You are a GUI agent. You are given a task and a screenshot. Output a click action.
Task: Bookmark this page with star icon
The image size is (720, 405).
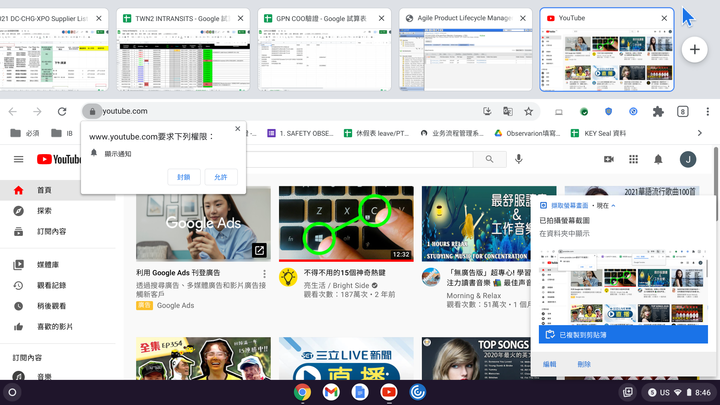point(529,111)
